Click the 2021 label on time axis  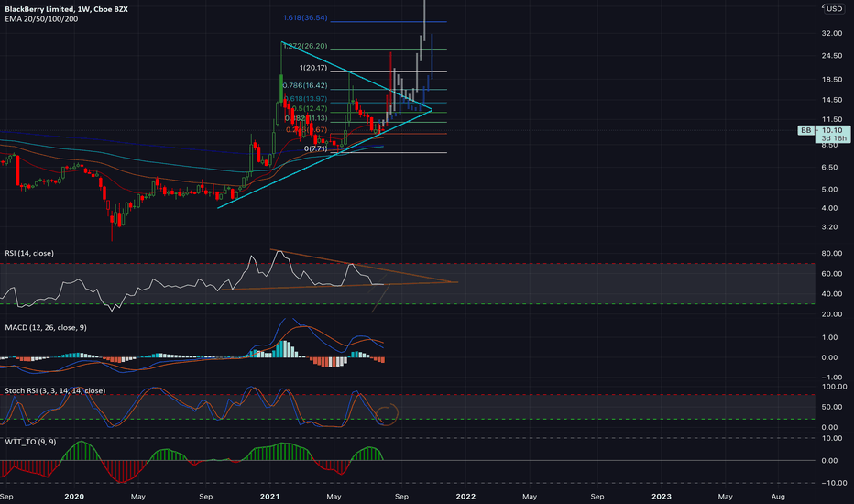pyautogui.click(x=269, y=497)
